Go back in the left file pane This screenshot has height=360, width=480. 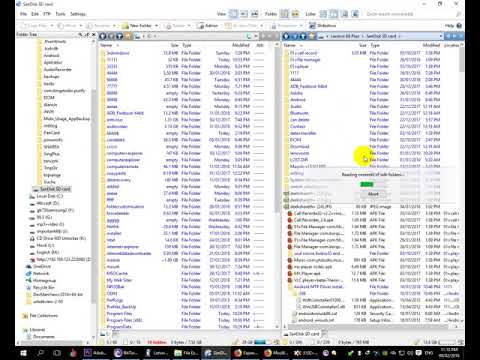point(103,36)
